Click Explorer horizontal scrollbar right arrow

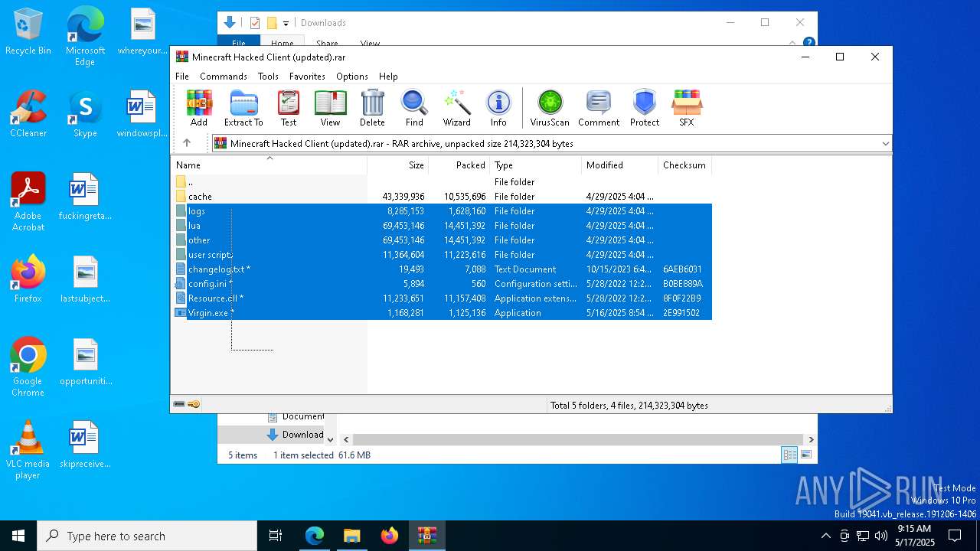click(x=811, y=439)
